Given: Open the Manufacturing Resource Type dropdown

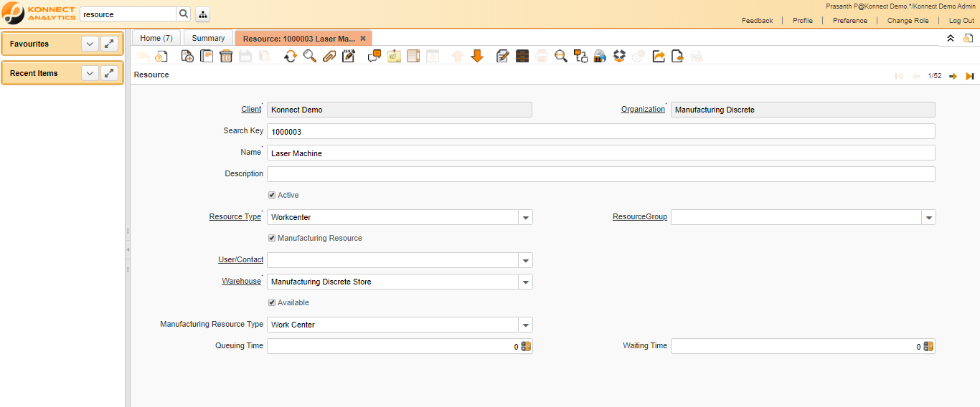Looking at the screenshot, I should pyautogui.click(x=525, y=325).
